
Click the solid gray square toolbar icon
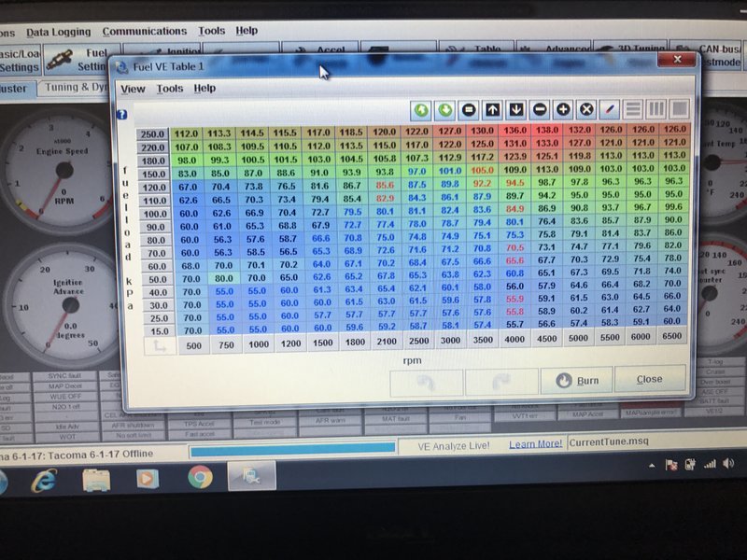pyautogui.click(x=680, y=109)
